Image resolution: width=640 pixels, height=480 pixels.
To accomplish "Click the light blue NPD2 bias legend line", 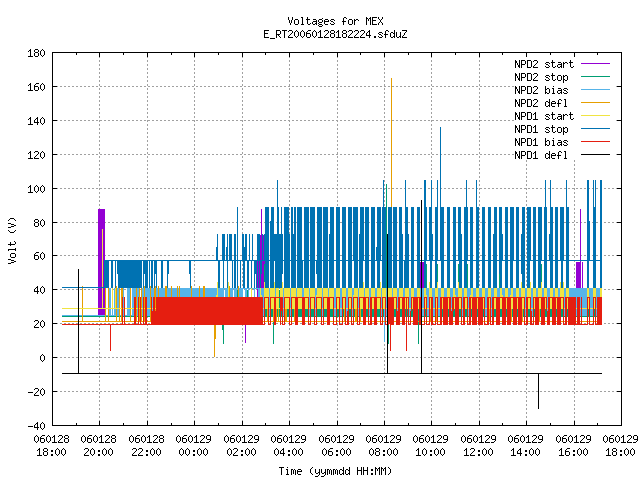I will tap(596, 90).
